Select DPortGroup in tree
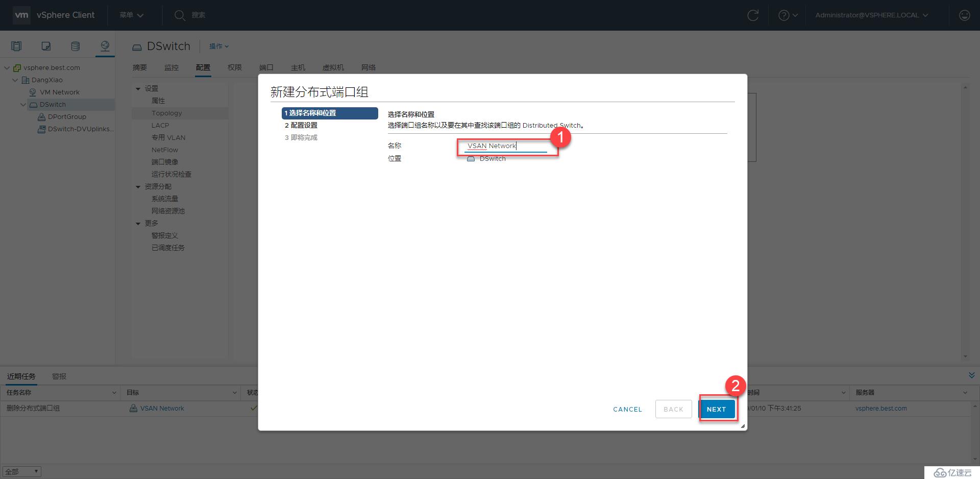Screen dimensions: 980x479 click(x=67, y=117)
